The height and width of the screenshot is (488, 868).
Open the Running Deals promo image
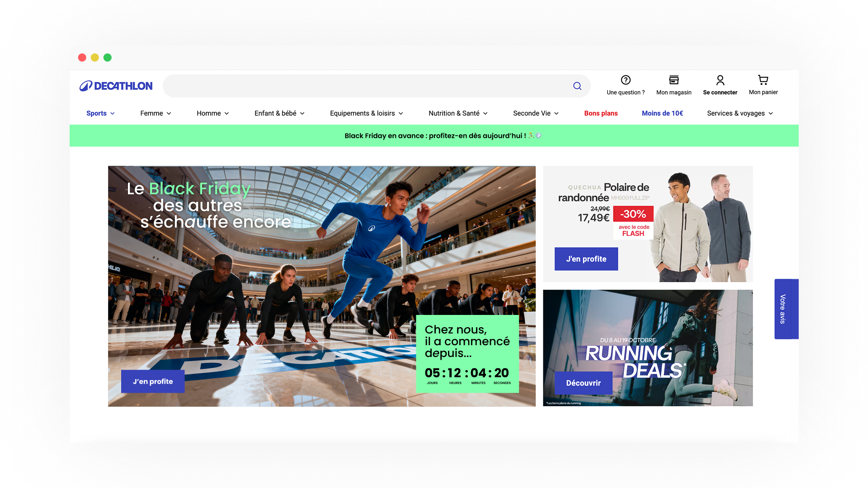tap(648, 348)
